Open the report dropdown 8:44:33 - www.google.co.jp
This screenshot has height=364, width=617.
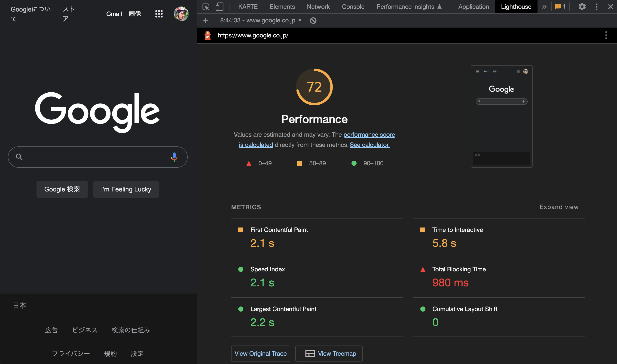tap(261, 20)
